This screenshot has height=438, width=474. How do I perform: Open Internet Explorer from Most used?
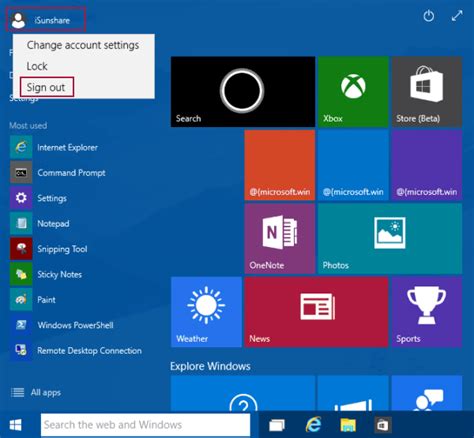coord(67,147)
